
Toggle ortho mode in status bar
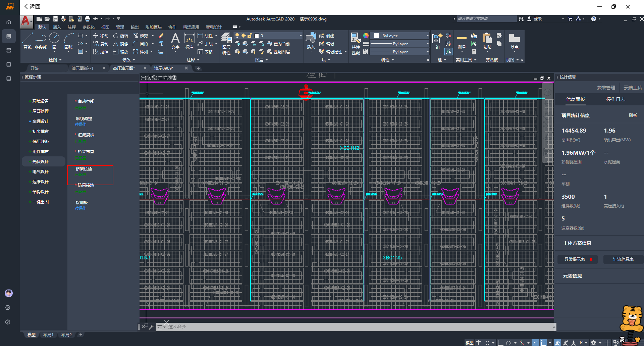point(500,343)
